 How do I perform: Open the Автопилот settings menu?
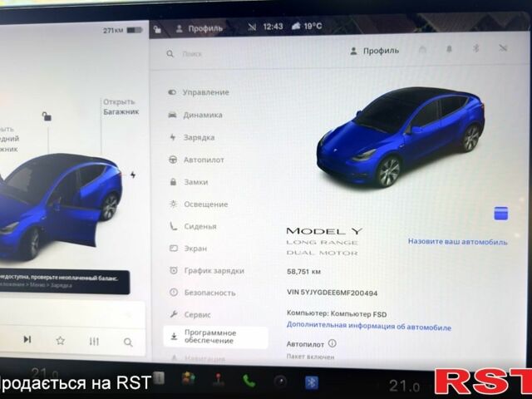tap(196, 160)
